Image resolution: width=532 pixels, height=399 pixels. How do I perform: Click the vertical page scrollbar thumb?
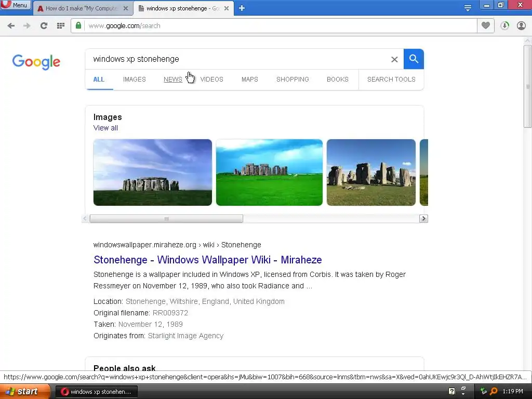coord(527,87)
